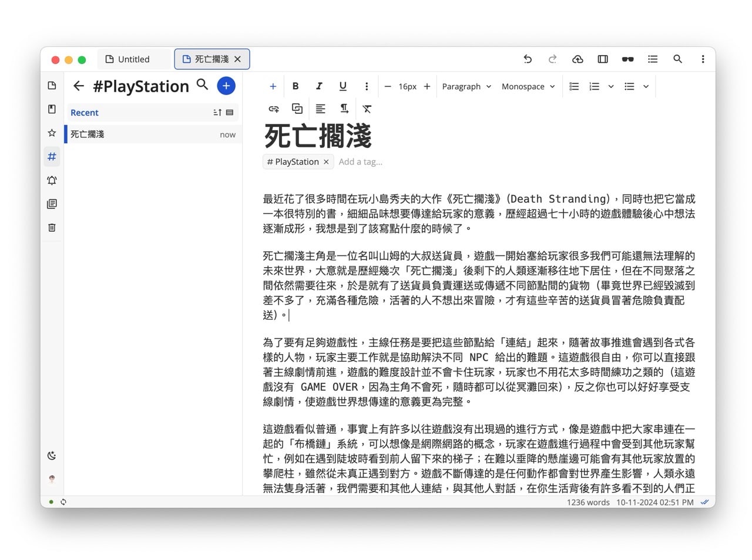Select the 死亡擱淺 note in list
The height and width of the screenshot is (560, 752).
pos(153,134)
